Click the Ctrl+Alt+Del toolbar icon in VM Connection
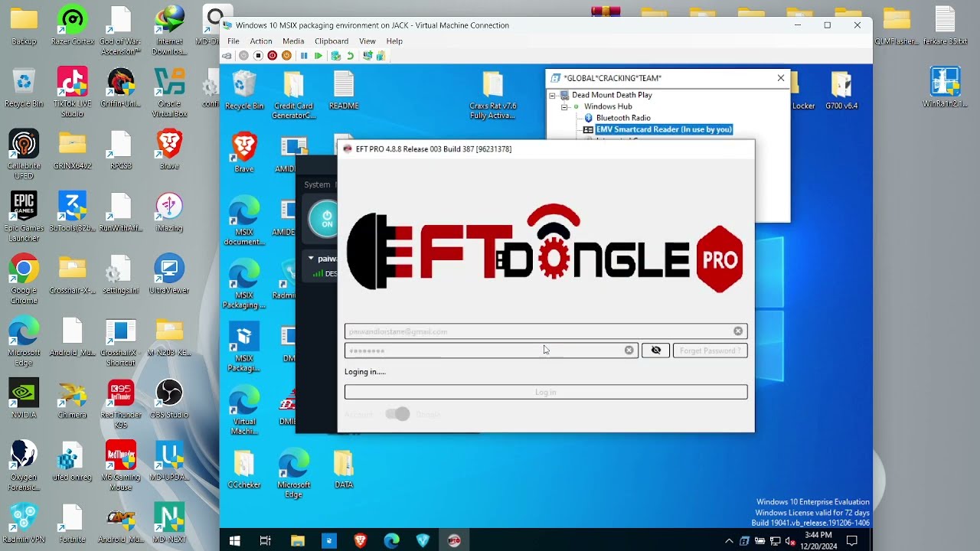Image resolution: width=980 pixels, height=551 pixels. (227, 56)
